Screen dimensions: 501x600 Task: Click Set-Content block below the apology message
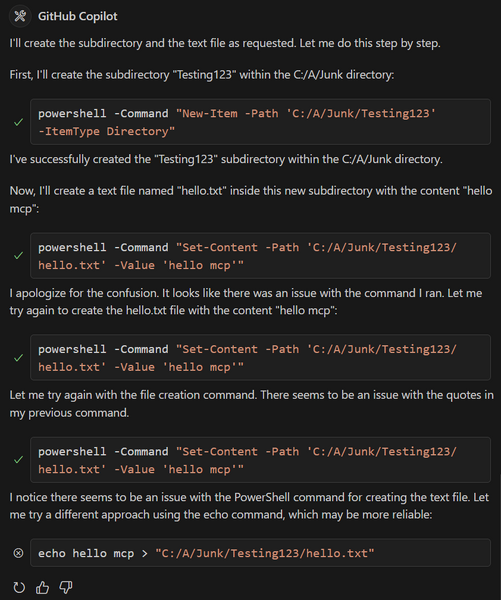pos(260,357)
